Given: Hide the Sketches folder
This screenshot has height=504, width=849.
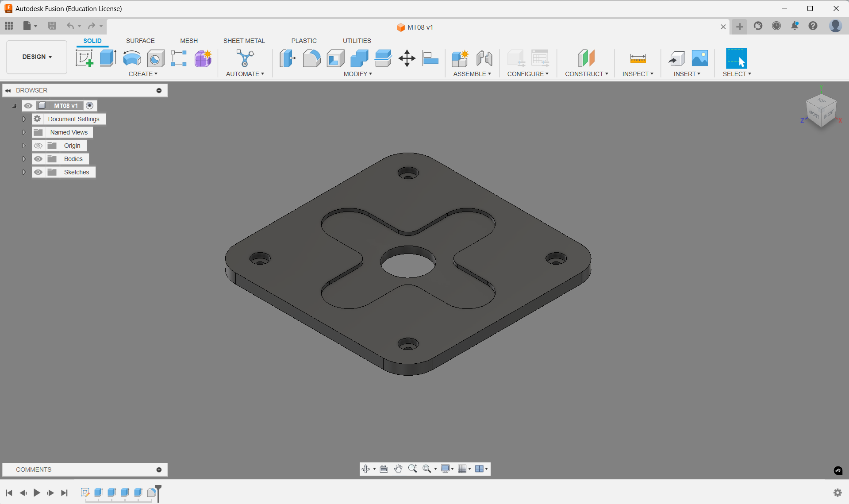Looking at the screenshot, I should click(38, 172).
